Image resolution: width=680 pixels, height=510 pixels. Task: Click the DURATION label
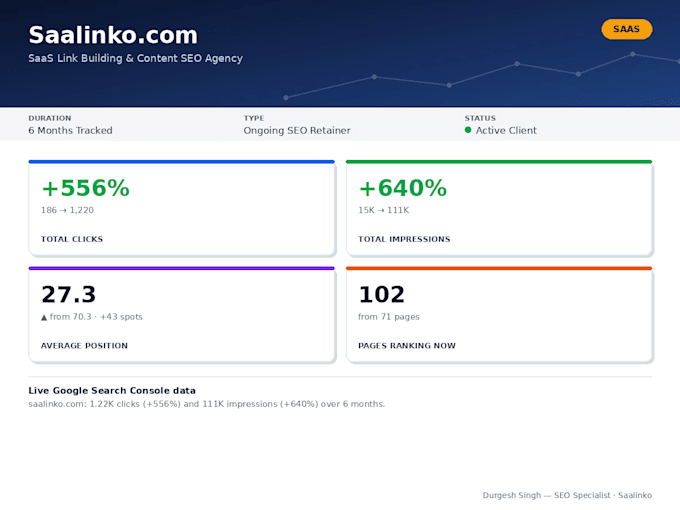pyautogui.click(x=50, y=118)
